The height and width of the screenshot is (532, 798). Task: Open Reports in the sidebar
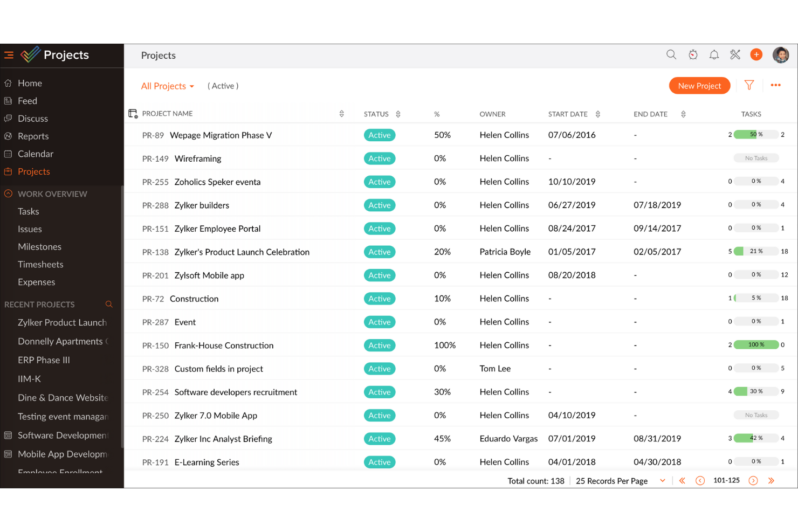point(33,136)
